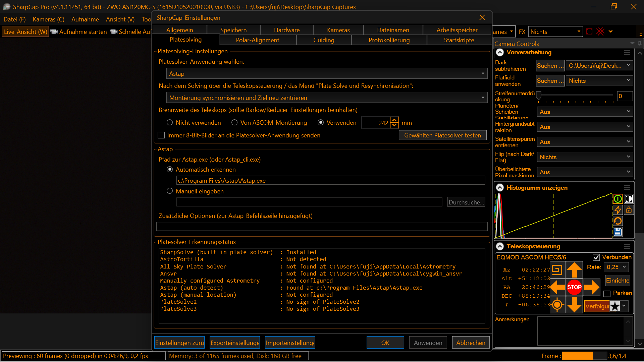Image resolution: width=644 pixels, height=362 pixels.
Task: Click the black star icon beside Verfolgung
Action: click(615, 306)
